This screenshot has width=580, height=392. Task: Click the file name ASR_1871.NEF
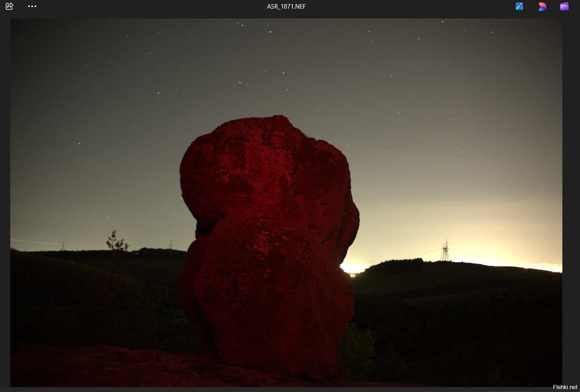click(x=286, y=7)
